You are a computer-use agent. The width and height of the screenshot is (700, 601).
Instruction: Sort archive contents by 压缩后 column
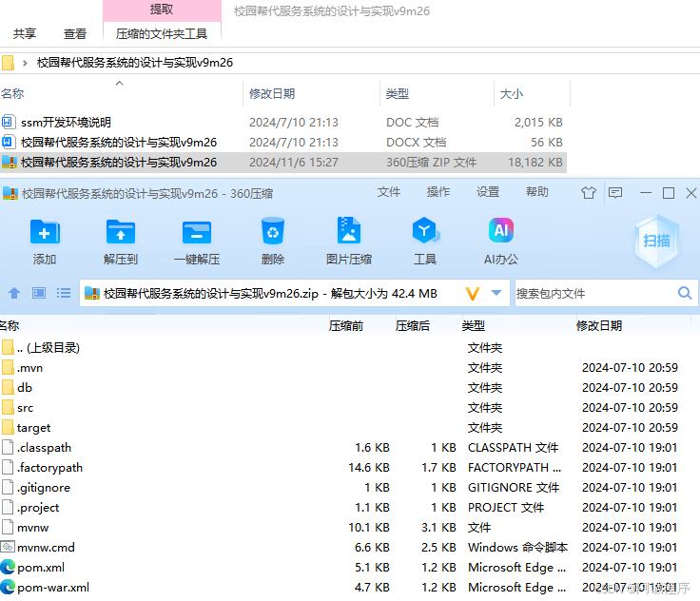[413, 326]
